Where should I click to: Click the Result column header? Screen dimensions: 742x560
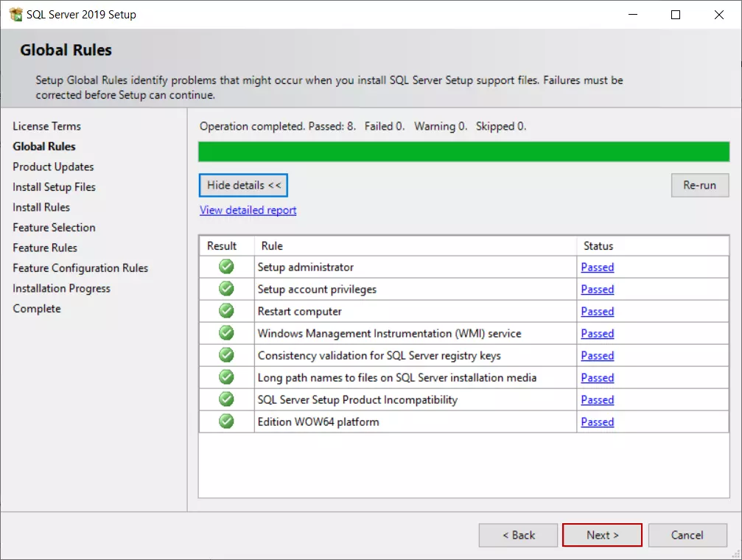coord(227,245)
